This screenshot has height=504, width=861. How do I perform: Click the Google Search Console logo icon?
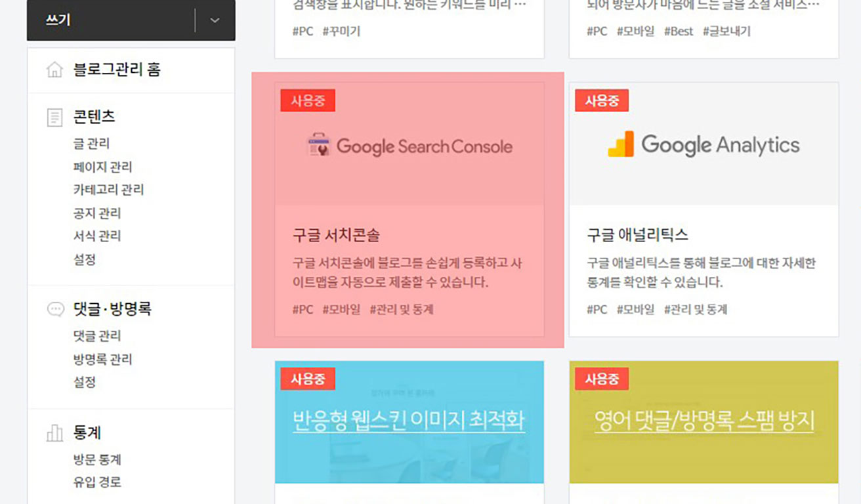319,145
